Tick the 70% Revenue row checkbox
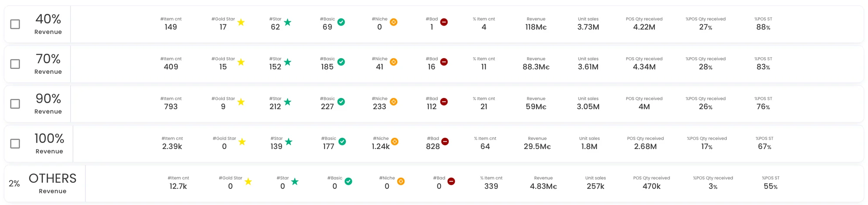Image resolution: width=868 pixels, height=205 pixels. pos(15,64)
